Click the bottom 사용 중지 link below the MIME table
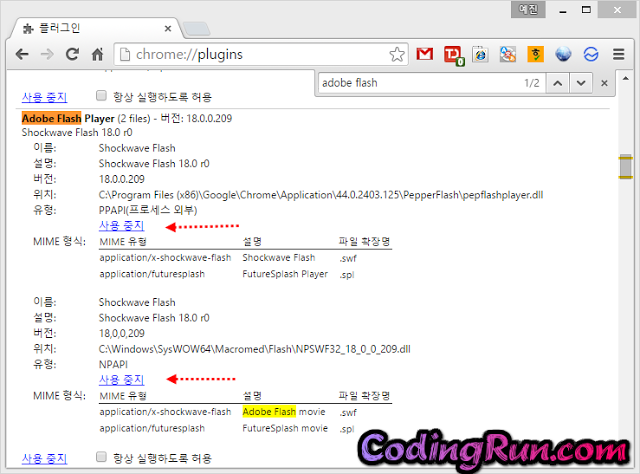 point(44,458)
